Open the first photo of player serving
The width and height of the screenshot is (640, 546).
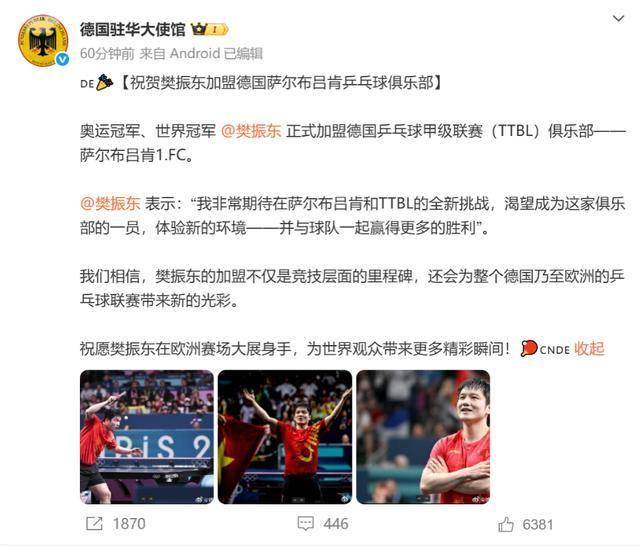click(x=147, y=437)
